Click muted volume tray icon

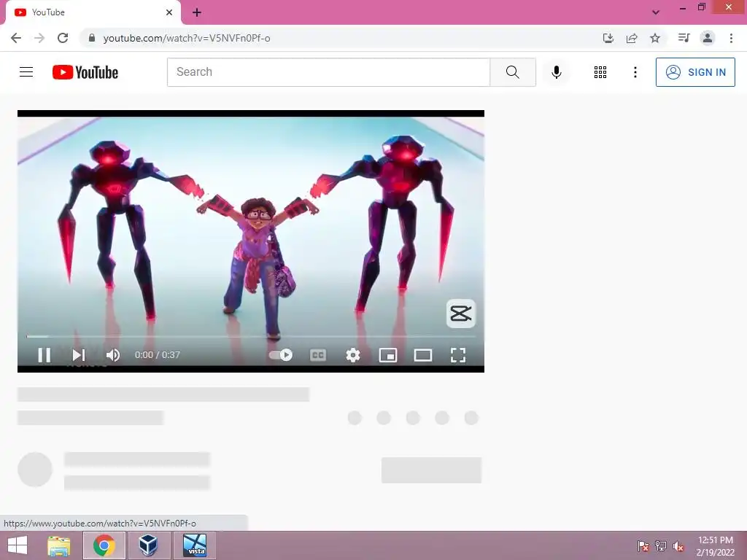coord(678,546)
